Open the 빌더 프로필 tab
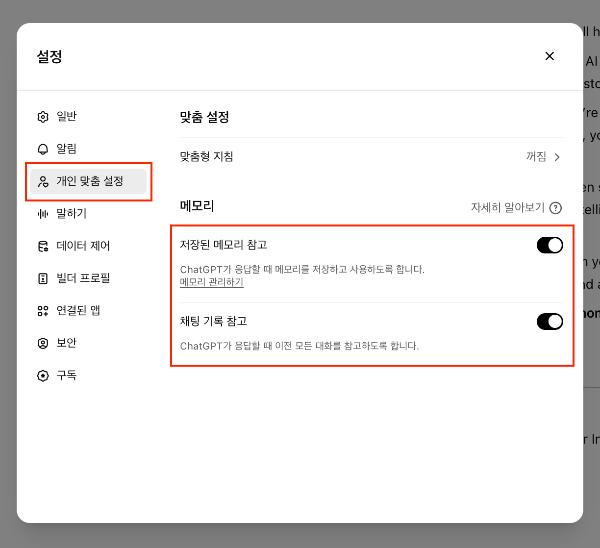Viewport: 600px width, 548px height. tap(88, 278)
